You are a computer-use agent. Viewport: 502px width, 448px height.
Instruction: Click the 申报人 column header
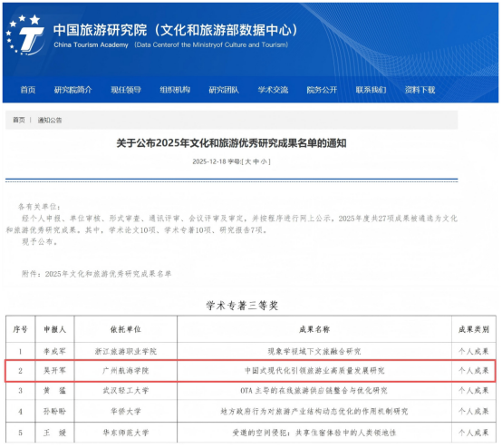54,329
